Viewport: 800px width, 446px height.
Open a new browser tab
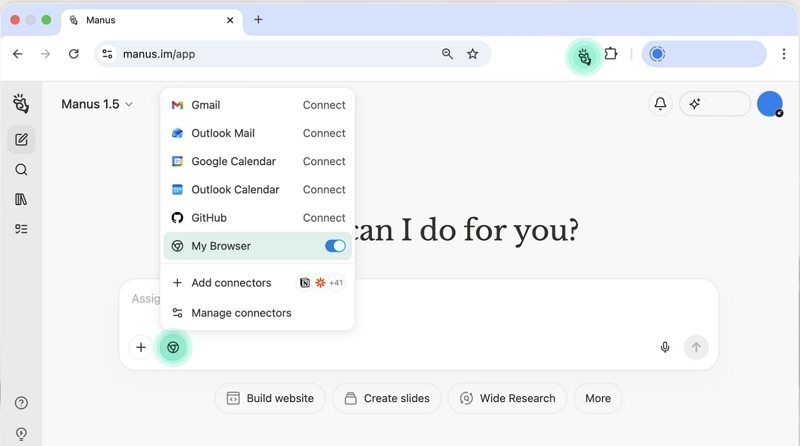coord(258,19)
